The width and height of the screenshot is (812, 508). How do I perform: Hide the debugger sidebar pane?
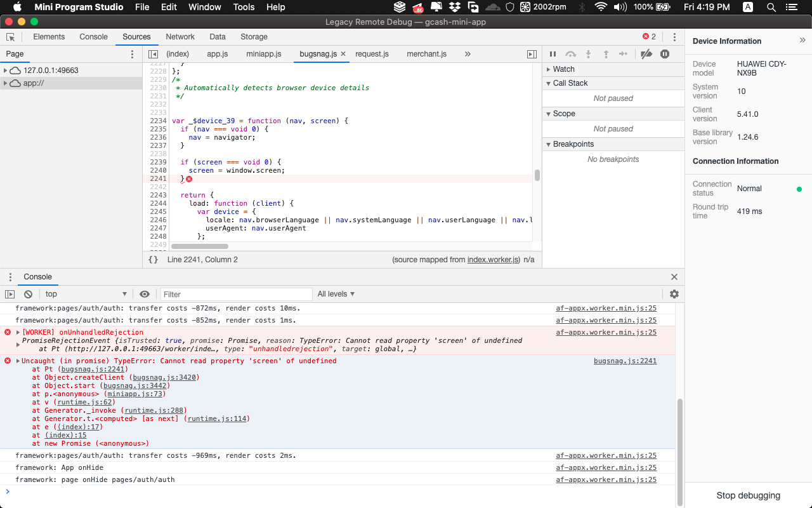(532, 54)
